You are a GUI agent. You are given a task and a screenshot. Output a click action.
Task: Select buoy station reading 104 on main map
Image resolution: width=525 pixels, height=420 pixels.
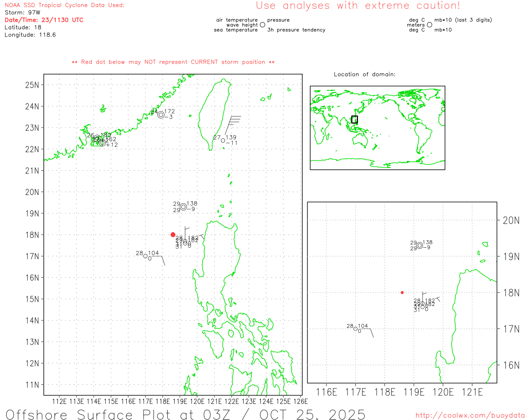146,256
